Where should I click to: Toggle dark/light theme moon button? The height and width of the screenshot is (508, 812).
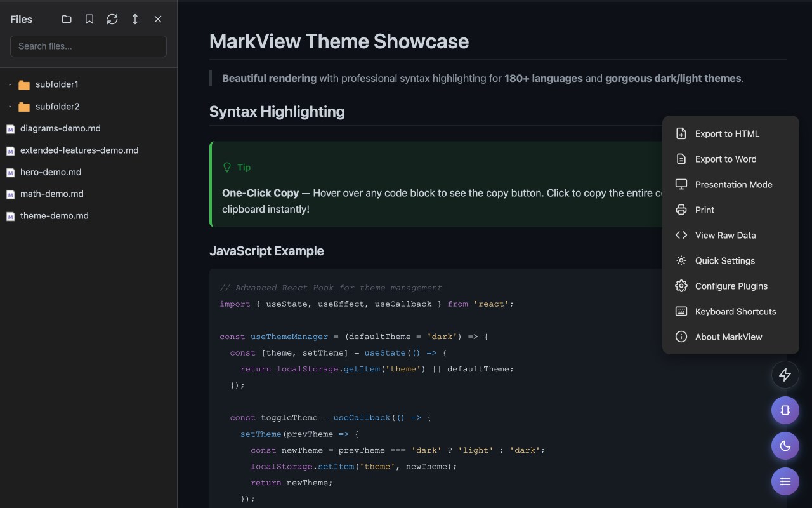[785, 446]
